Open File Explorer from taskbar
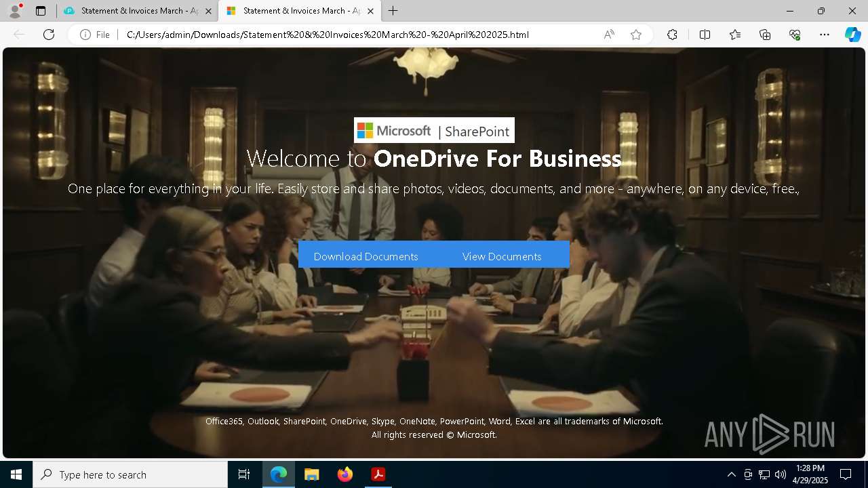Screen dimensions: 868x488 (311, 474)
